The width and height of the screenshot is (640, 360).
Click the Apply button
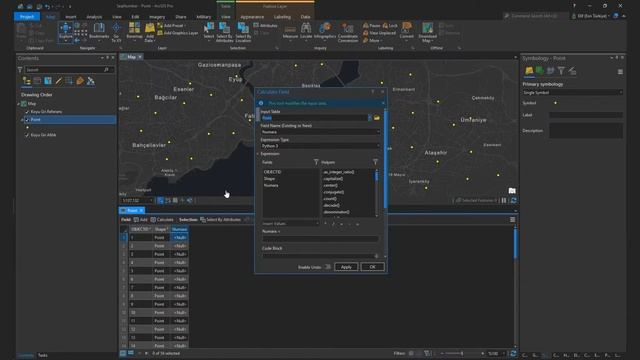(x=346, y=267)
